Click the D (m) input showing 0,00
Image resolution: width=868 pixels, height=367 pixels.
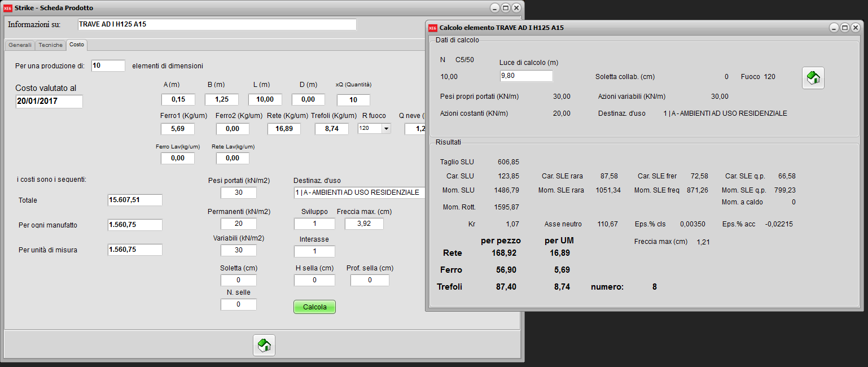point(308,99)
